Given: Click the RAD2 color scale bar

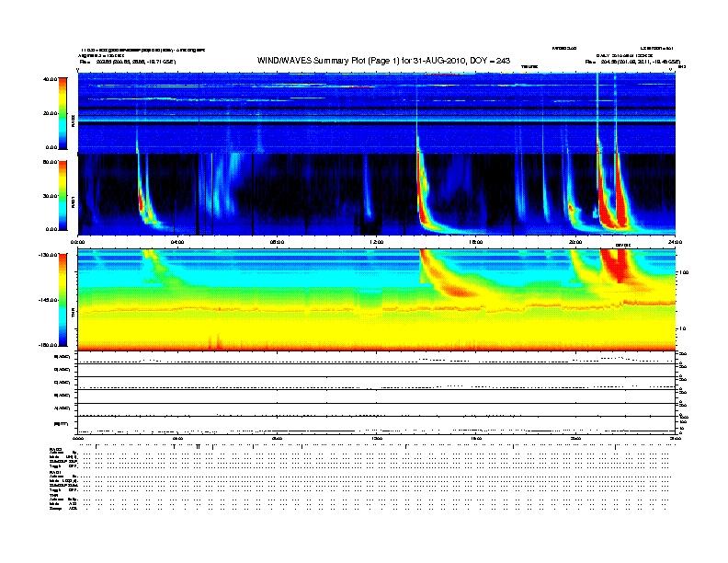Looking at the screenshot, I should click(63, 113).
